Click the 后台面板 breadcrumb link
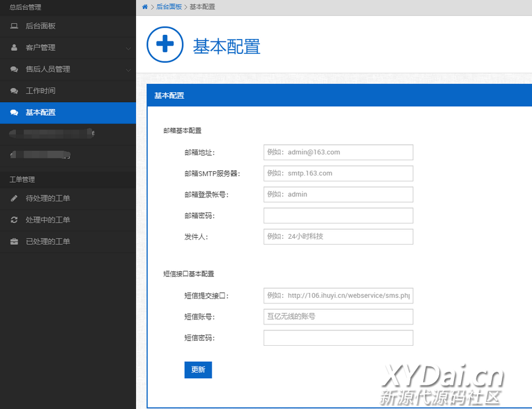The height and width of the screenshot is (409, 532). pos(168,7)
